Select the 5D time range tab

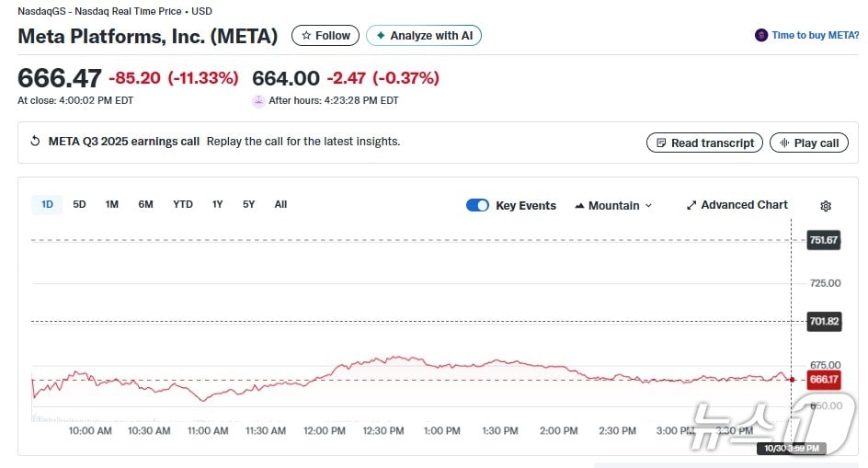tap(80, 204)
